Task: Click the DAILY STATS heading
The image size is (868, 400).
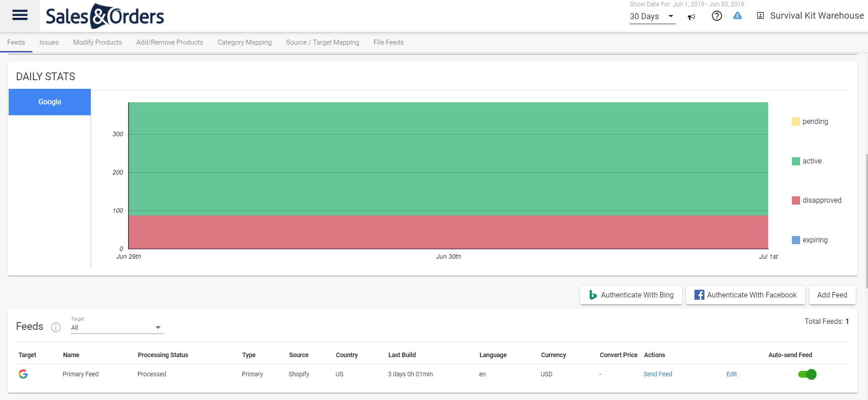Action: pyautogui.click(x=46, y=77)
